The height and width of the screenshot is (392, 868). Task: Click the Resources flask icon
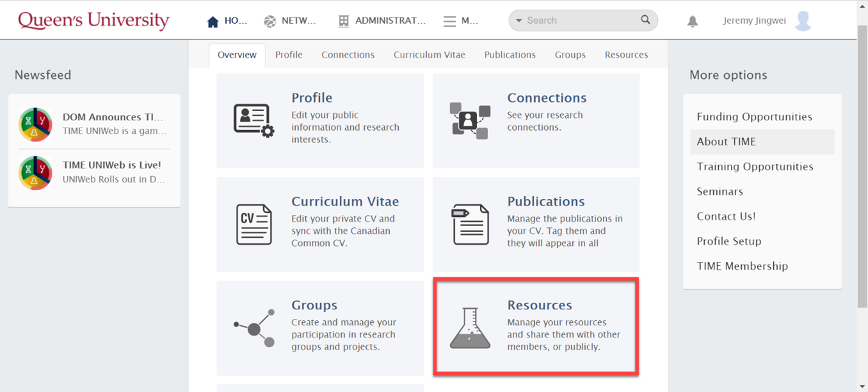[x=470, y=328]
